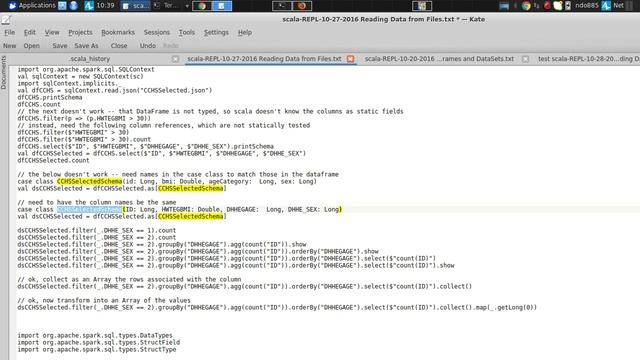Click the line 'dfCCHSSelected.count'
This screenshot has width=640, height=360.
click(53, 160)
